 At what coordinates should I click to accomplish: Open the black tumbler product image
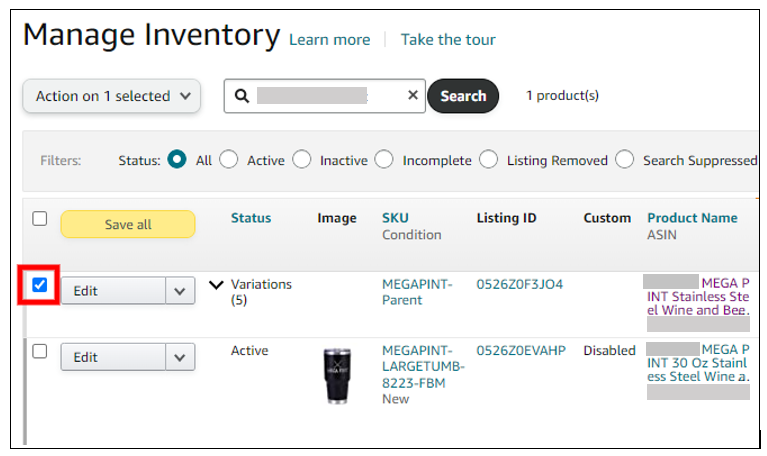pos(339,375)
